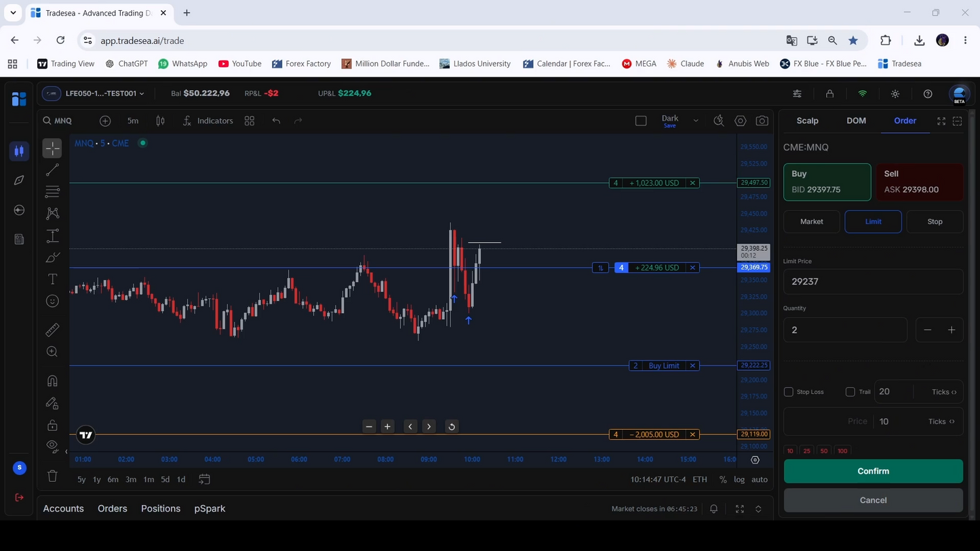Click the compare or add symbol plus icon
The width and height of the screenshot is (980, 551).
coord(105,121)
